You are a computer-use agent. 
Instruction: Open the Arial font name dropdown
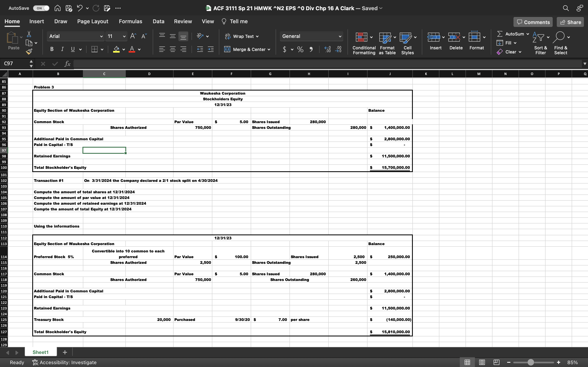(x=101, y=36)
